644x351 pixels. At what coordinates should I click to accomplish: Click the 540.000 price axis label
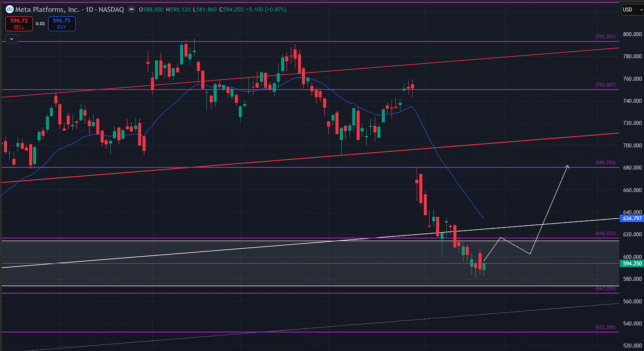coord(632,324)
